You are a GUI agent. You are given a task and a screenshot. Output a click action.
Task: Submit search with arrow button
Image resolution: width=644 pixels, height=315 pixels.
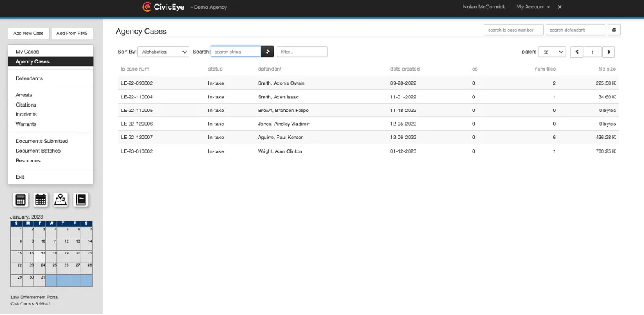(x=268, y=52)
